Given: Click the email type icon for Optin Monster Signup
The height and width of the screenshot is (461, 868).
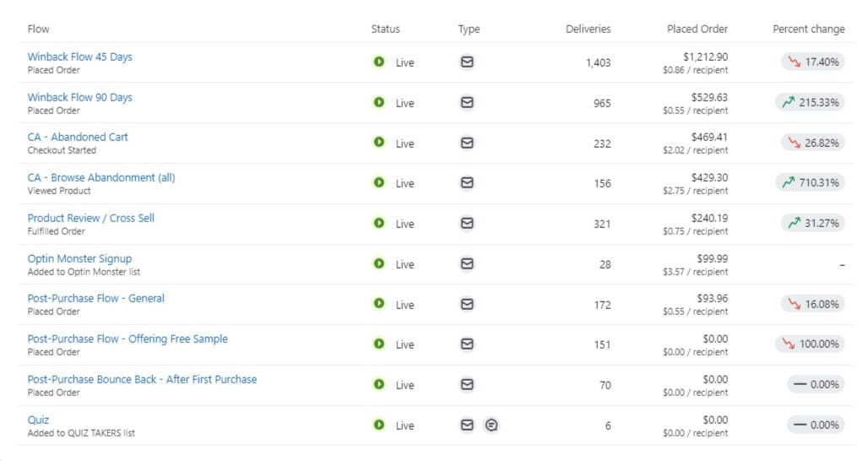Looking at the screenshot, I should click(467, 263).
